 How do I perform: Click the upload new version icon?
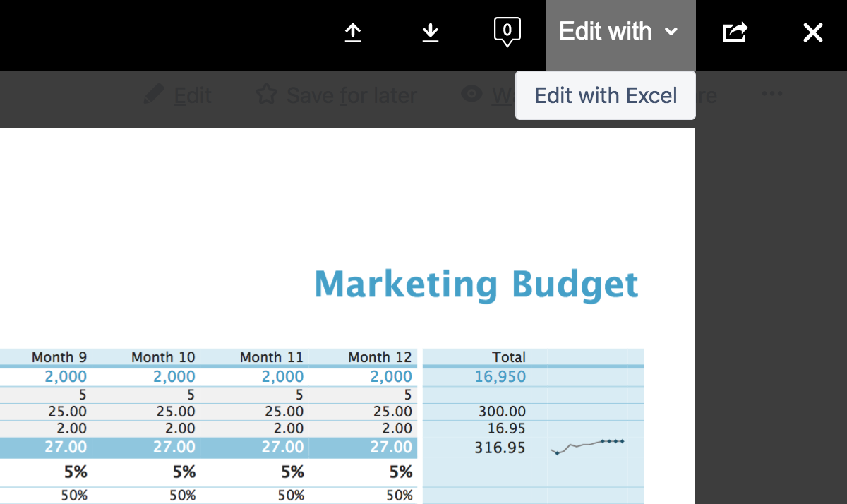point(353,32)
